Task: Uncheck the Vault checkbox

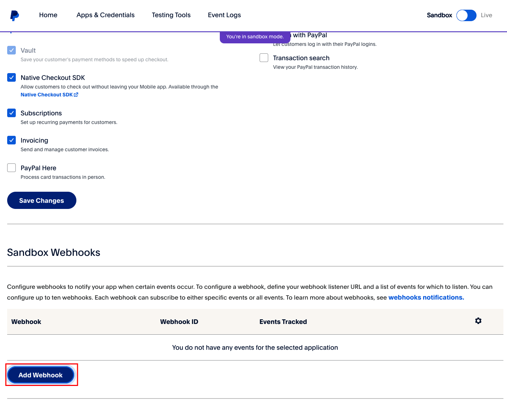Action: pyautogui.click(x=11, y=50)
